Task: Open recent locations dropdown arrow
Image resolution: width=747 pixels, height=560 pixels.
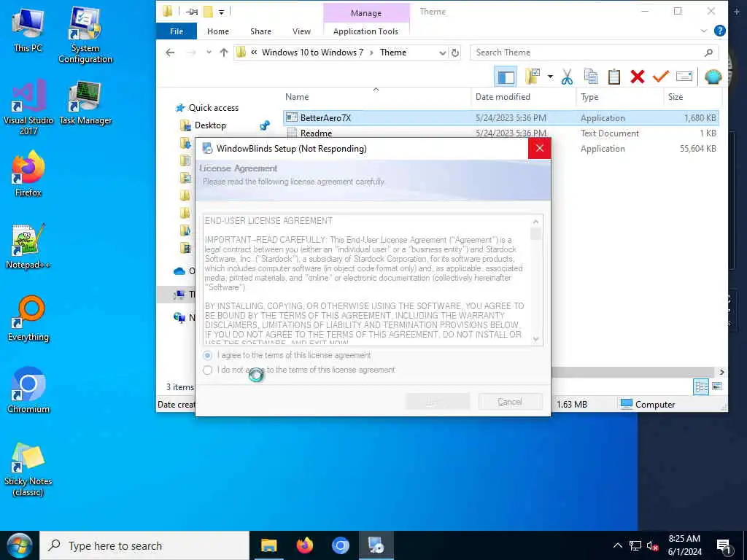Action: click(209, 52)
